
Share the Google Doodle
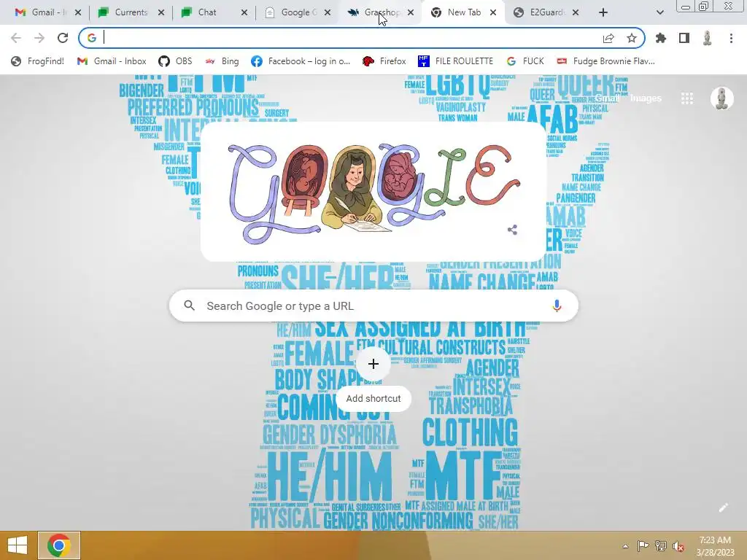[512, 230]
